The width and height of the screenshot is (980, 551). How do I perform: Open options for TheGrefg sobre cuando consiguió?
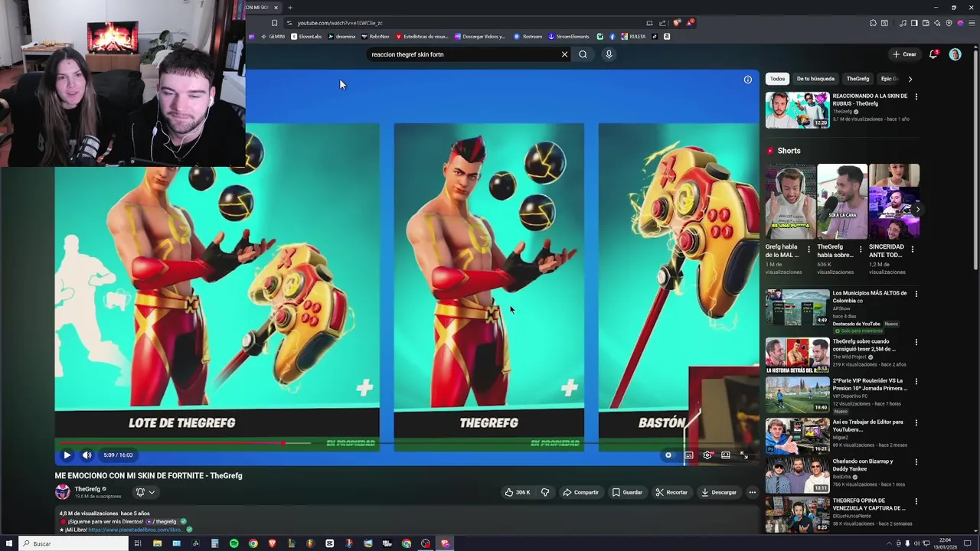point(916,342)
